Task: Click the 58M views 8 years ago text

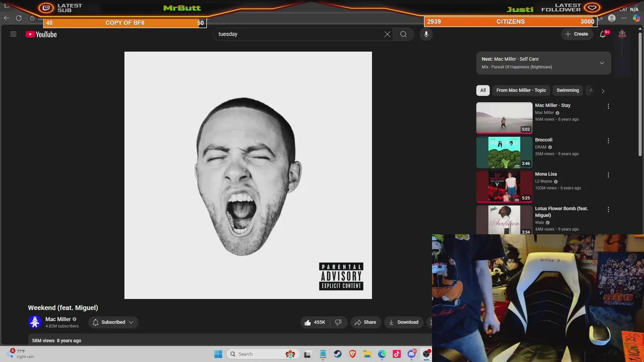Action: pos(56,340)
